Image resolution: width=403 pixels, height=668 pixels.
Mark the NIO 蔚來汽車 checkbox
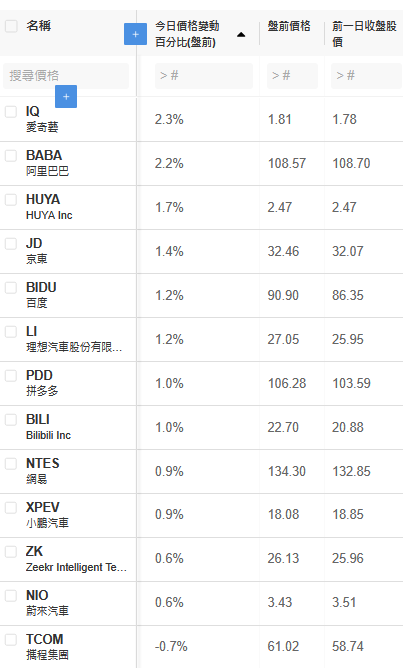11,596
